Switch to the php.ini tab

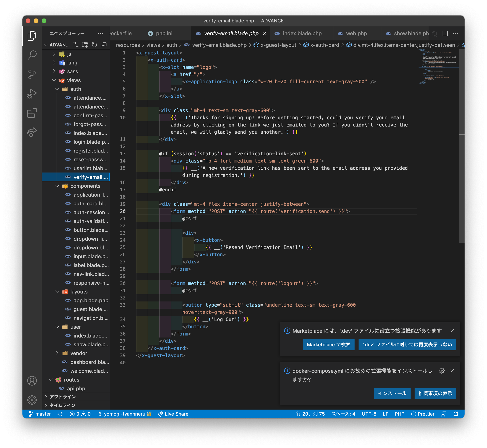coord(164,33)
